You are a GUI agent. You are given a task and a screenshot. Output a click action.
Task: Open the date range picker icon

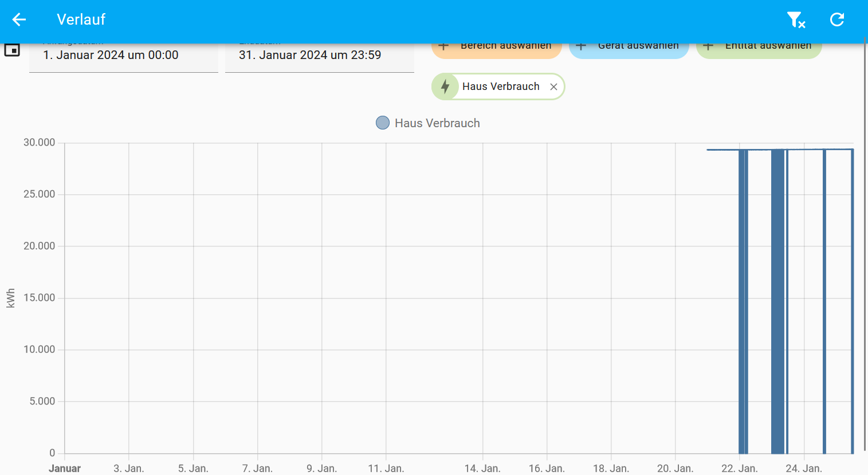coord(12,50)
